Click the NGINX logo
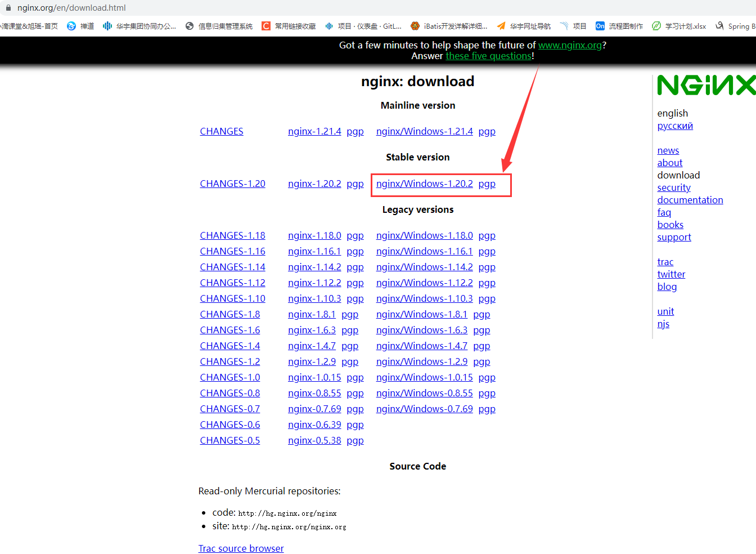The height and width of the screenshot is (554, 756). [x=706, y=85]
